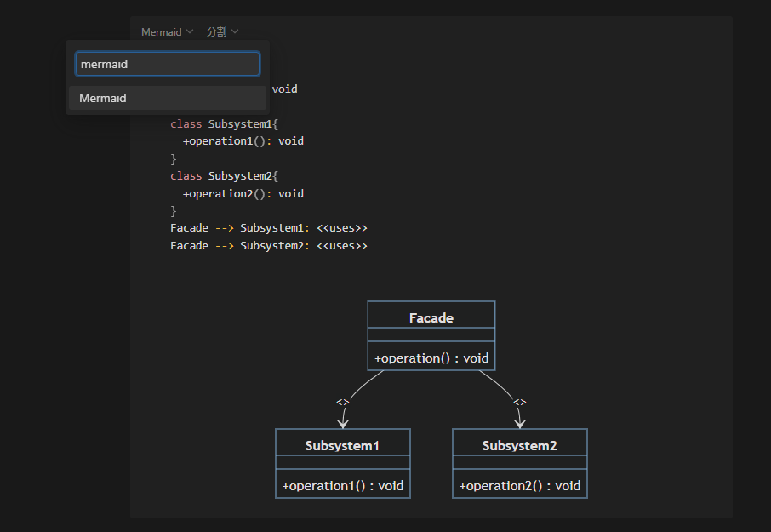Select the Subsystem1 class box
Image resolution: width=771 pixels, height=532 pixels.
click(342, 443)
